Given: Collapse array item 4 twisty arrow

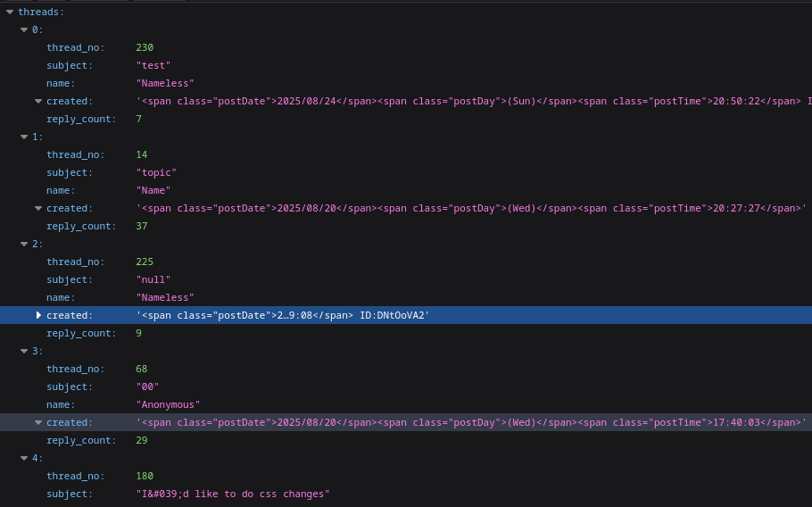Looking at the screenshot, I should [24, 458].
